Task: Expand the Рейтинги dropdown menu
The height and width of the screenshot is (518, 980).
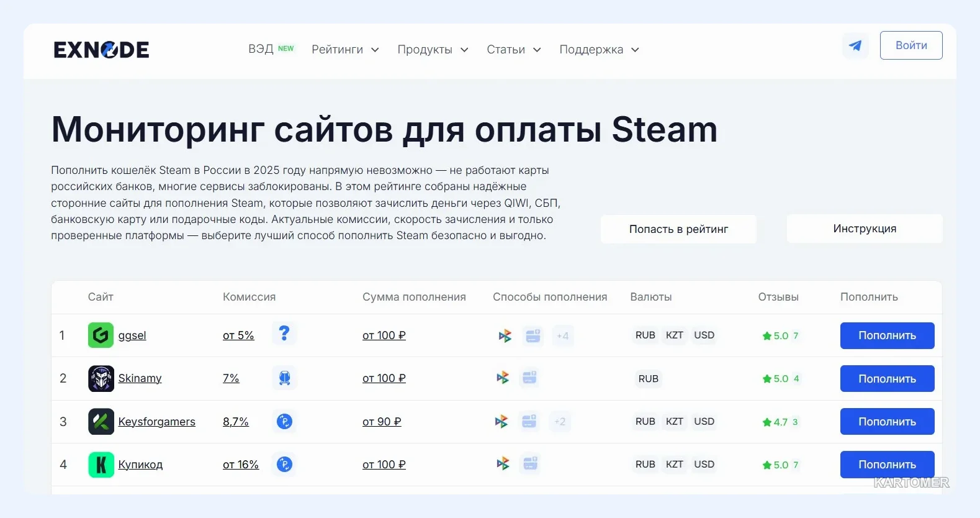Action: point(345,50)
